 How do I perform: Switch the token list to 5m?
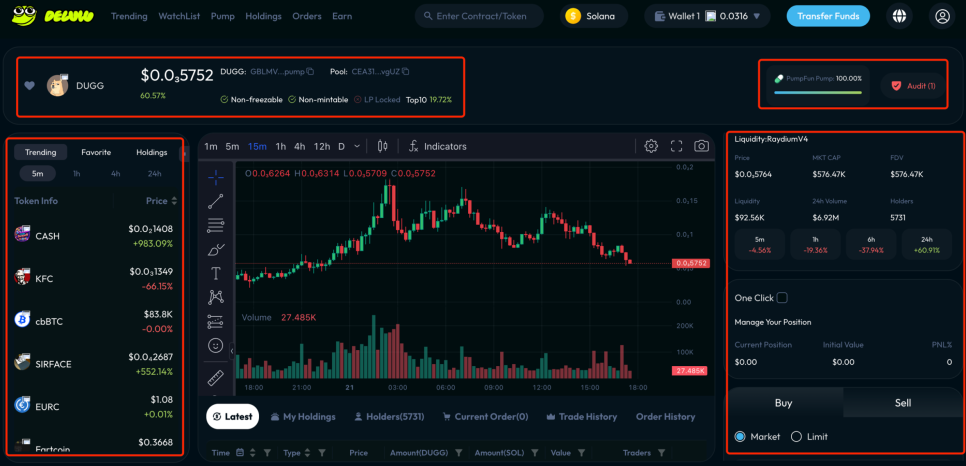[x=38, y=174]
